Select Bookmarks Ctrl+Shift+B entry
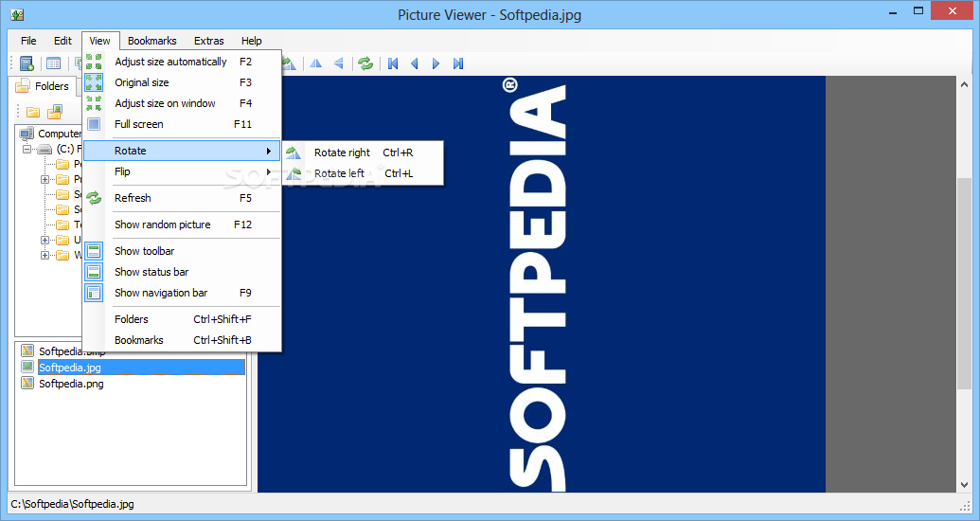Screen dimensions: 980x521 click(x=181, y=340)
